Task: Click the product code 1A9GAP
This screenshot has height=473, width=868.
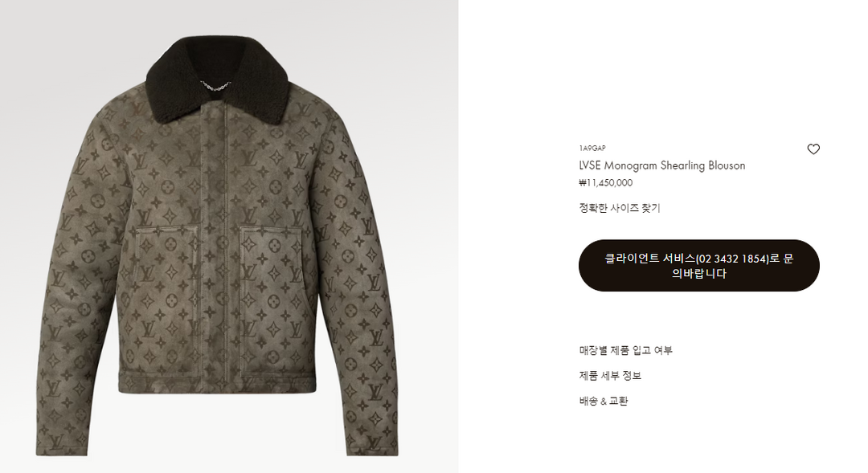Action: click(x=592, y=149)
